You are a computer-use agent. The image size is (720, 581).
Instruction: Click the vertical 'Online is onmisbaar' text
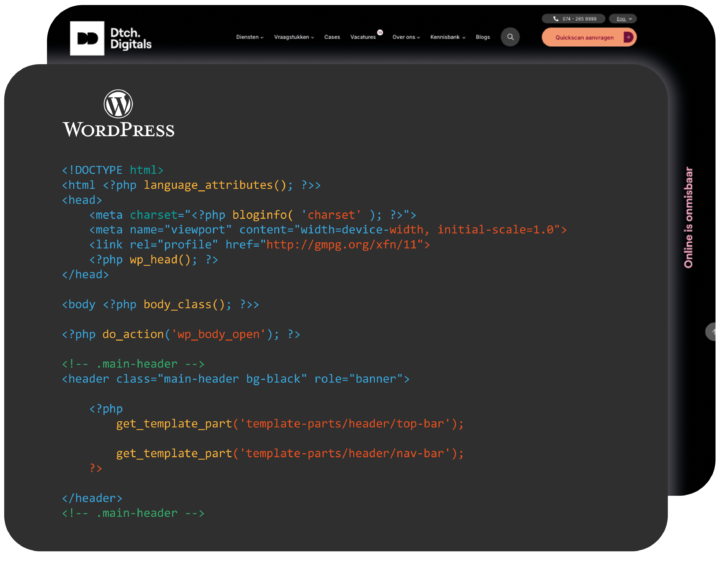(688, 217)
